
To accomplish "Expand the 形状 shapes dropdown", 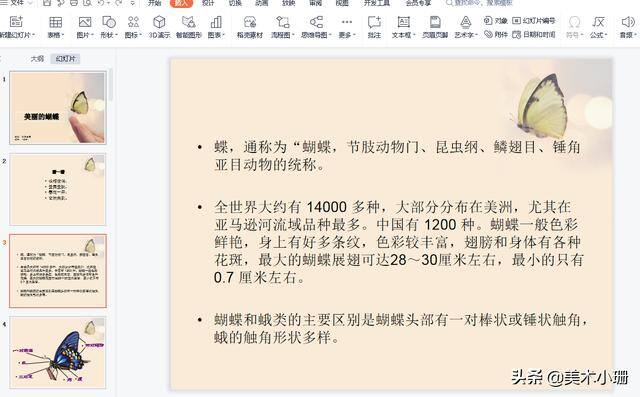I will pyautogui.click(x=109, y=27).
